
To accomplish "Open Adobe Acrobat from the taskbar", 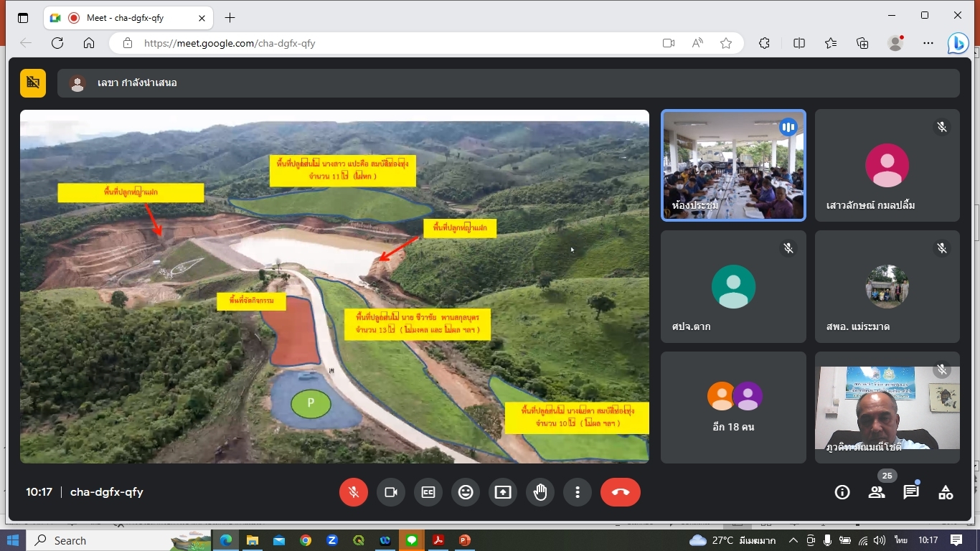I will pyautogui.click(x=438, y=540).
